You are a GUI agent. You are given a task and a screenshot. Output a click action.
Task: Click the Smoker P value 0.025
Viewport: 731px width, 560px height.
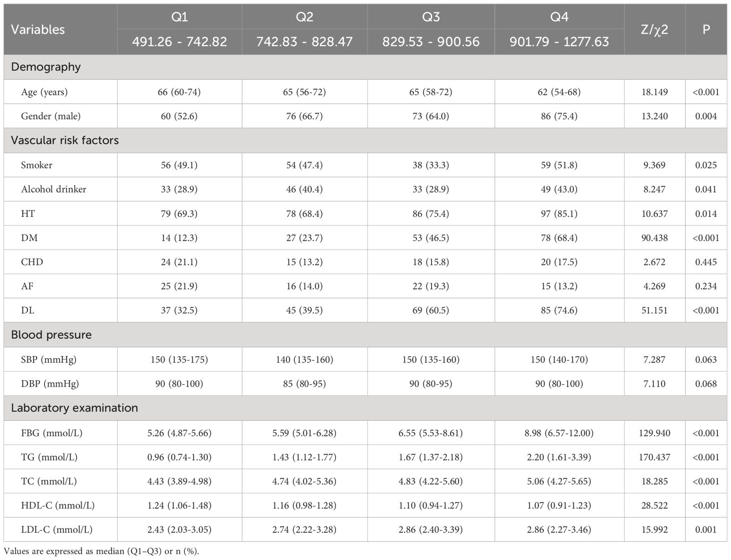click(706, 165)
